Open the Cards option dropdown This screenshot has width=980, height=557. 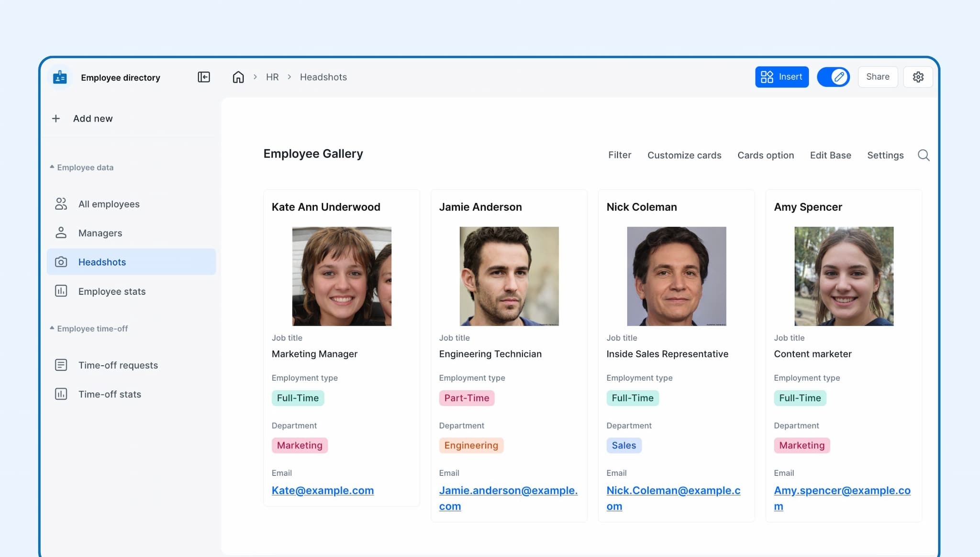tap(766, 155)
